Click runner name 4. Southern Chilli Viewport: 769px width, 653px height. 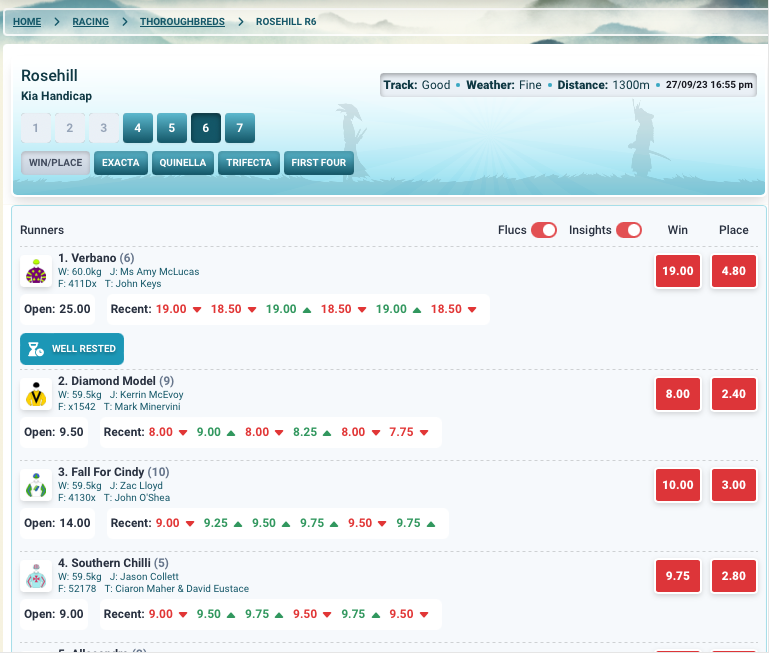pyautogui.click(x=104, y=563)
